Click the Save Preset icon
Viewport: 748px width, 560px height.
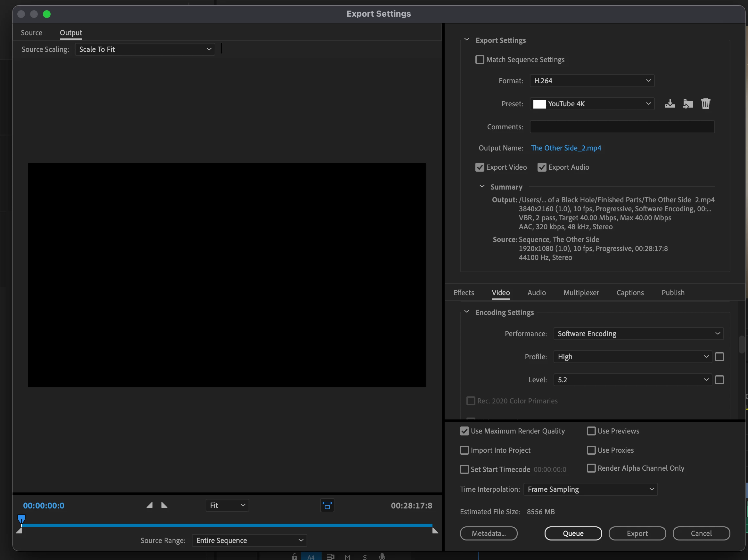pyautogui.click(x=670, y=104)
